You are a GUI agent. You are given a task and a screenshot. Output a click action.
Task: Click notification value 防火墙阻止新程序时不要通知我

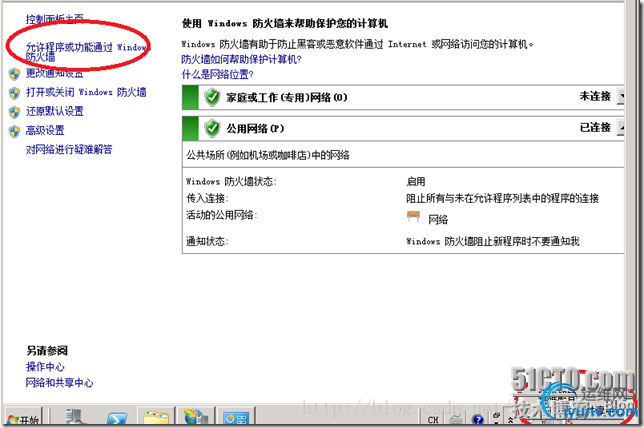pos(492,241)
